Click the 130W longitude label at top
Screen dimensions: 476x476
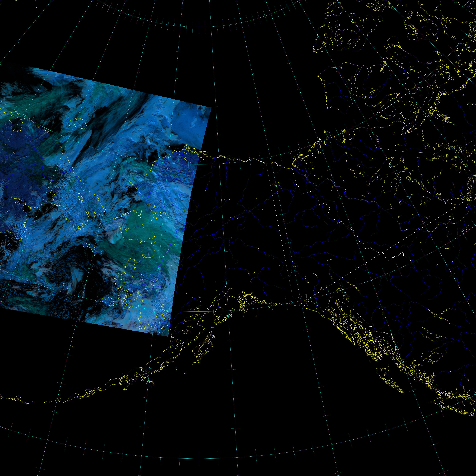click(x=266, y=1)
